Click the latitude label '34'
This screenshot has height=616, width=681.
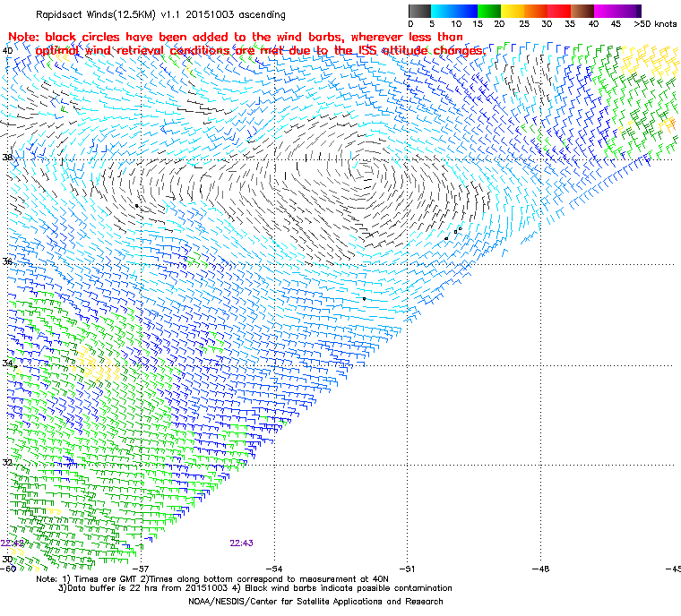[7, 363]
